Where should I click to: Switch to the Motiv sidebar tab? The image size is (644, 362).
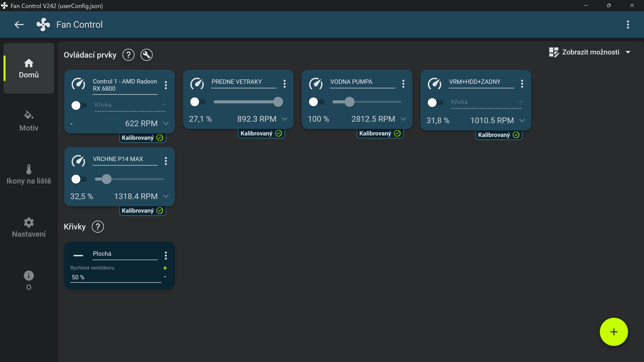pyautogui.click(x=29, y=121)
